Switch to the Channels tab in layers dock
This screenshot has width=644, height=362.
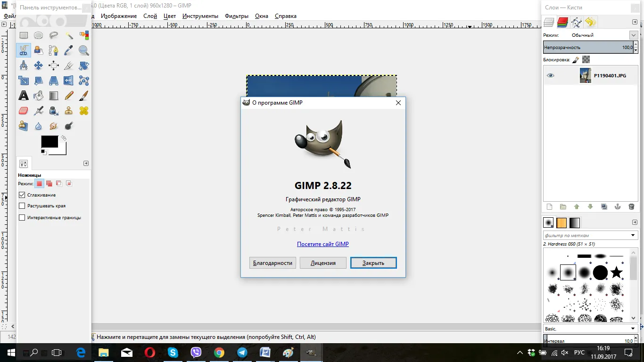coord(562,22)
